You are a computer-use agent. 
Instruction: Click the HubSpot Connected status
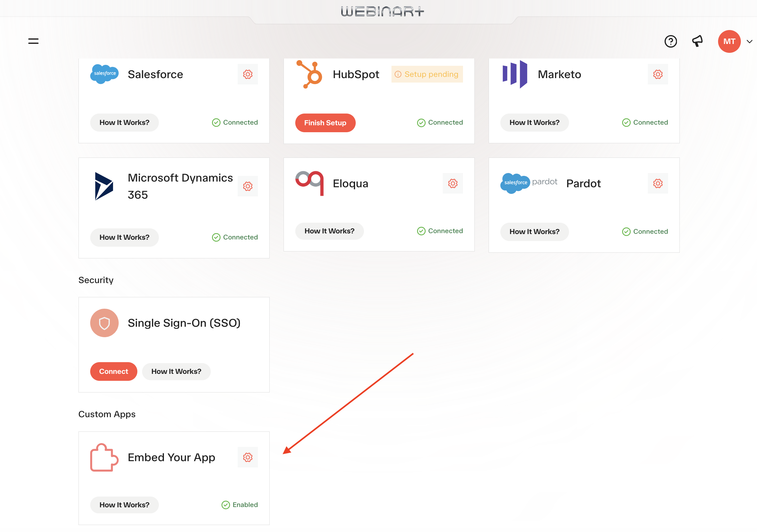(440, 123)
